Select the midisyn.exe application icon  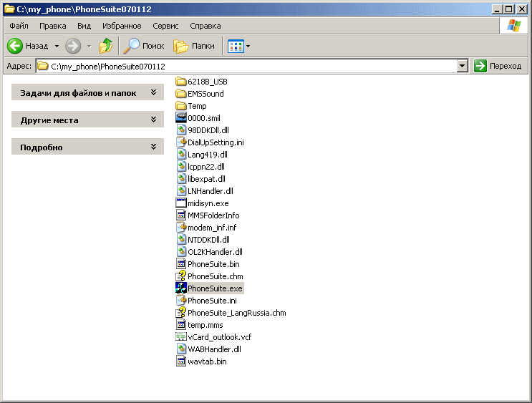click(181, 203)
